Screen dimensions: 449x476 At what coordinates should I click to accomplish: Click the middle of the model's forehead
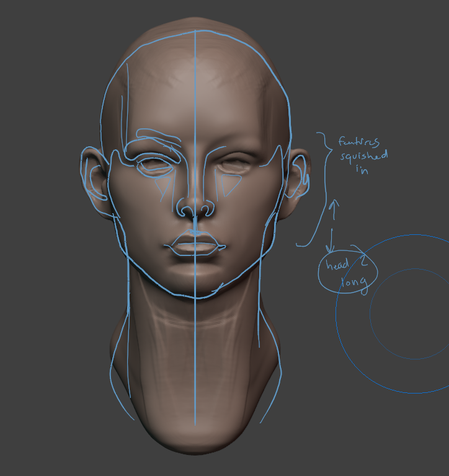coord(195,105)
